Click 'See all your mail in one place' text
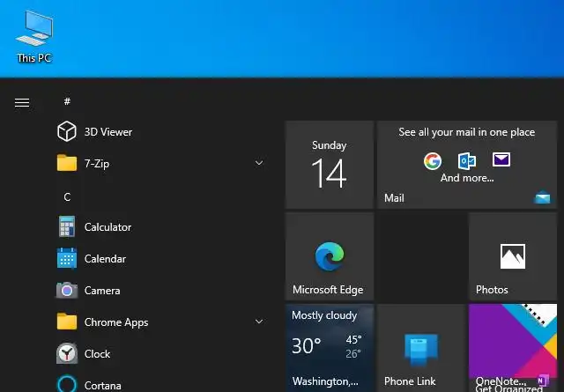 (x=466, y=132)
